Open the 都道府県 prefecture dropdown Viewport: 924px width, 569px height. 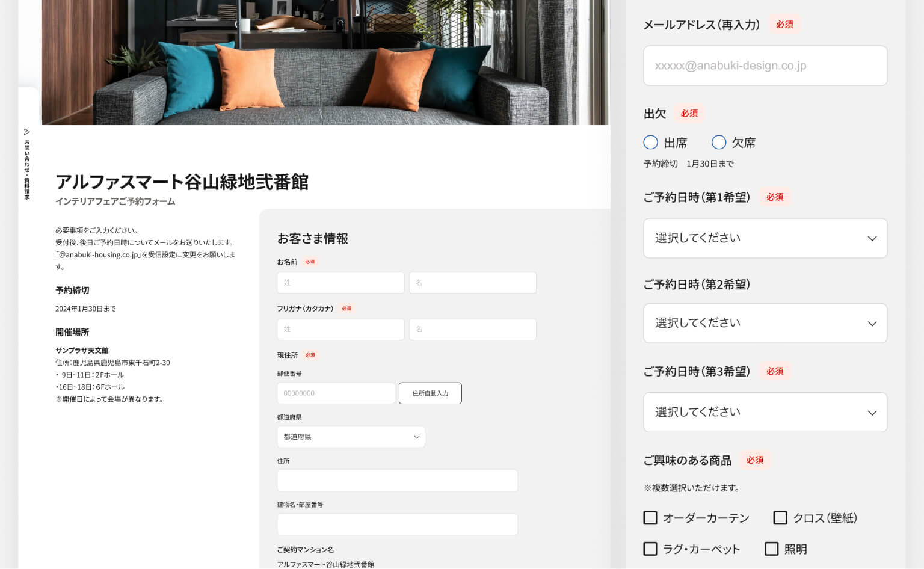click(351, 437)
